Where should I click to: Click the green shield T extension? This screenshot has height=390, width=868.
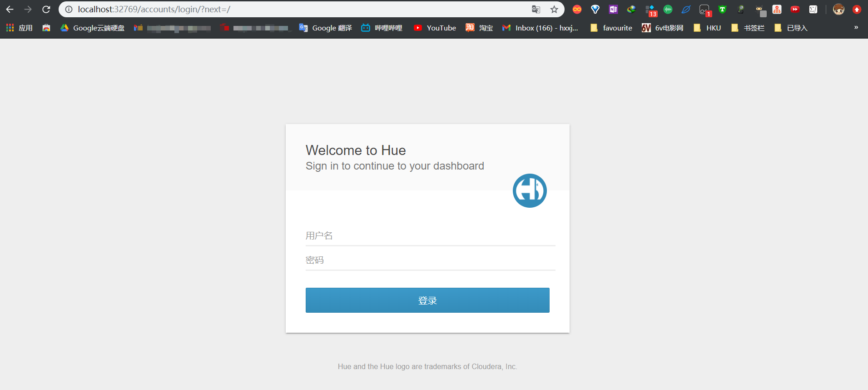tap(722, 9)
